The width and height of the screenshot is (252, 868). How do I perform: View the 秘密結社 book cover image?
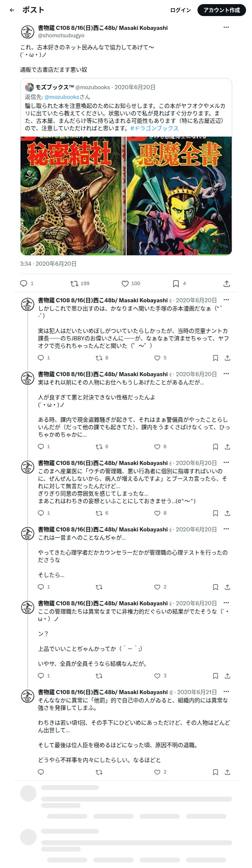pyautogui.click(x=73, y=196)
